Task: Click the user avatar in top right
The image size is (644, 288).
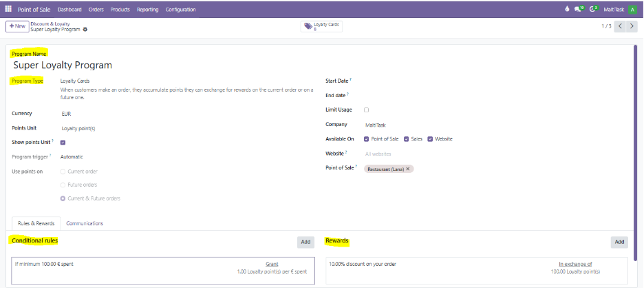Action: [632, 10]
